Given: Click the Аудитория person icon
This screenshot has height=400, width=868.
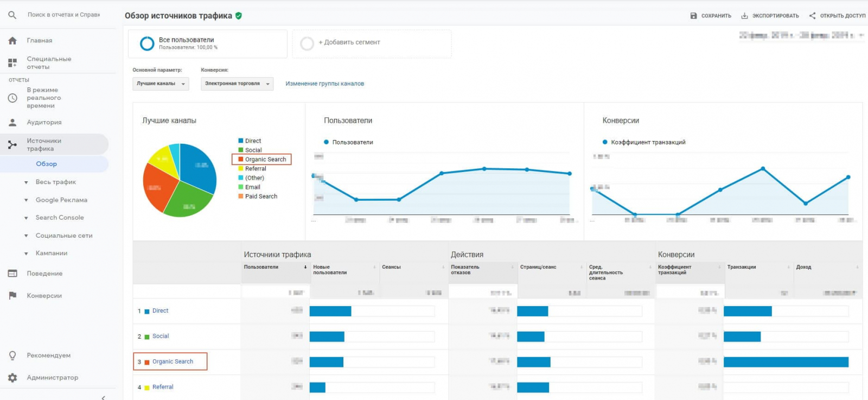Looking at the screenshot, I should [x=12, y=123].
